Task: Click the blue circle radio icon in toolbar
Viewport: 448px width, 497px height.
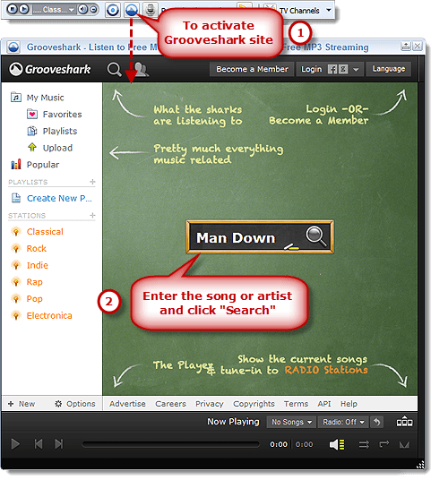Action: pos(112,10)
